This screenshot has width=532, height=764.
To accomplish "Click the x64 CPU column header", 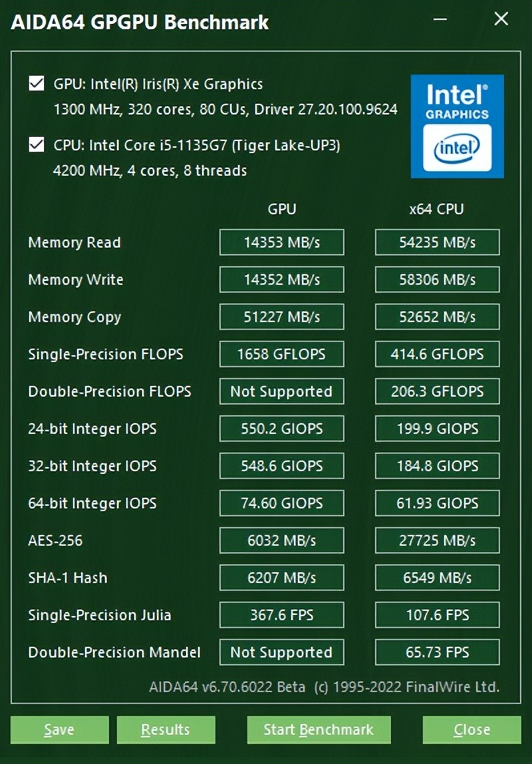I will 437,209.
